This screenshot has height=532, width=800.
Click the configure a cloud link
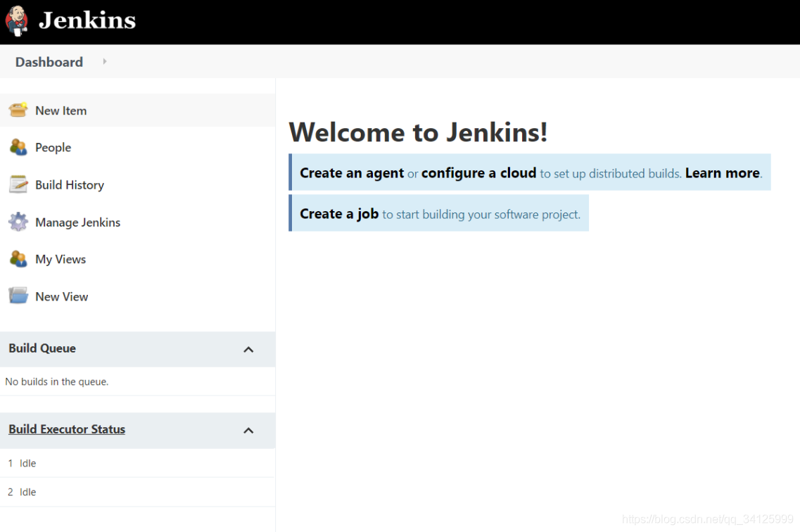tap(478, 173)
